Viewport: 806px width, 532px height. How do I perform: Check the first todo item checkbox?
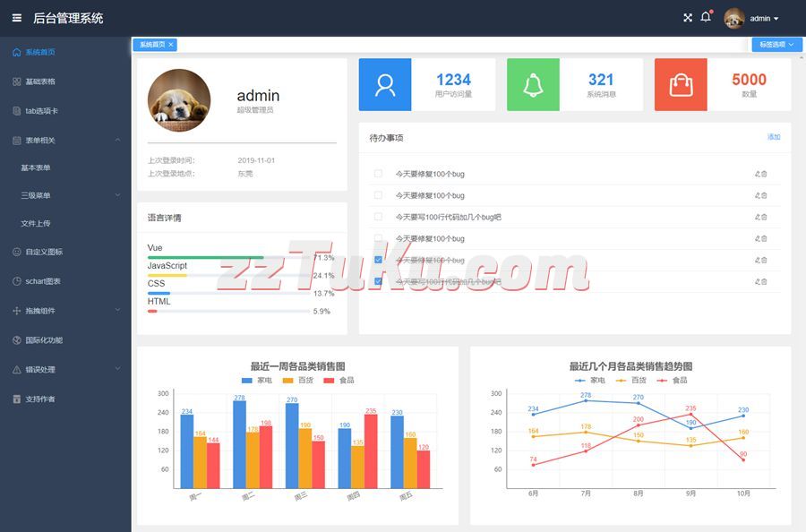pos(378,174)
